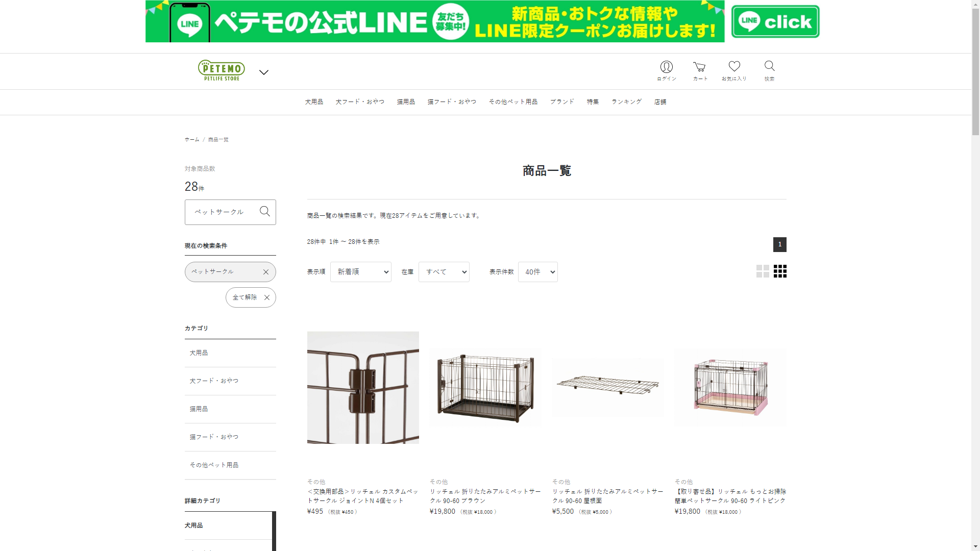Click magnifier icon in sidebar search box

point(265,212)
